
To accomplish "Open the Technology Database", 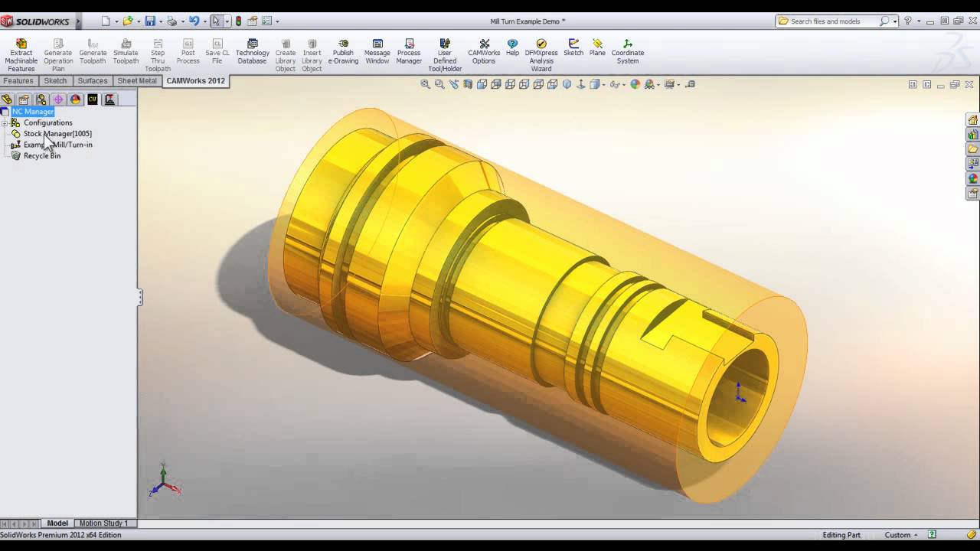I will [252, 51].
